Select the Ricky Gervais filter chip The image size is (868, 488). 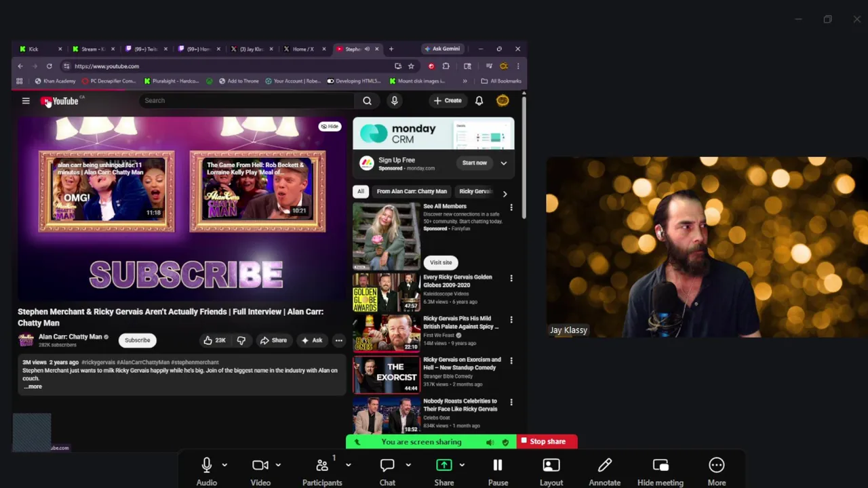tap(475, 192)
